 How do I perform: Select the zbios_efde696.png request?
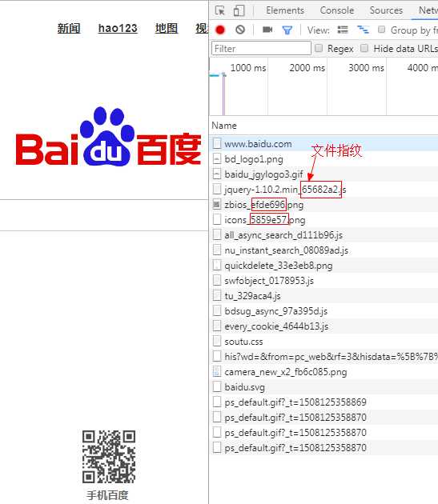click(x=324, y=205)
